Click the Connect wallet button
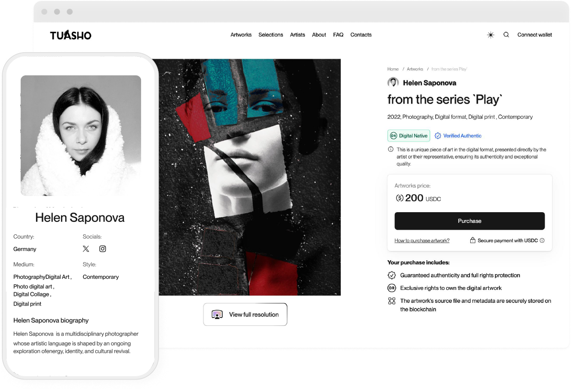The height and width of the screenshot is (392, 571). coord(534,35)
